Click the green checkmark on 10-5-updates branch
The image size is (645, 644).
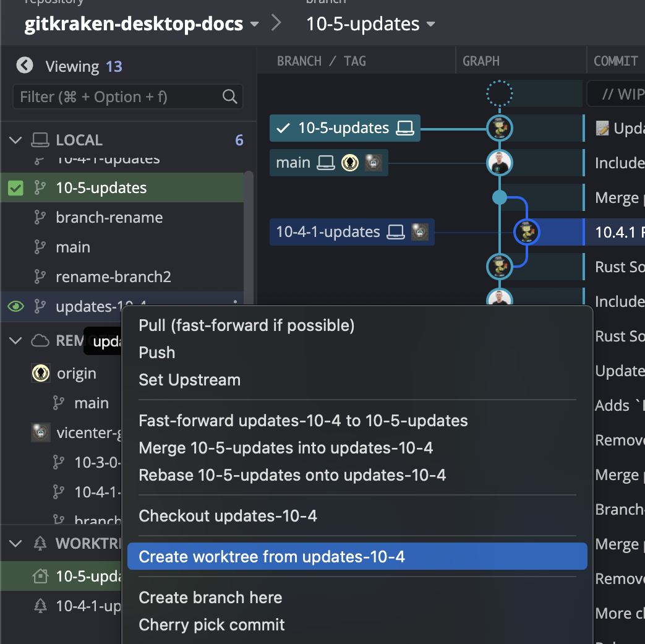point(15,187)
